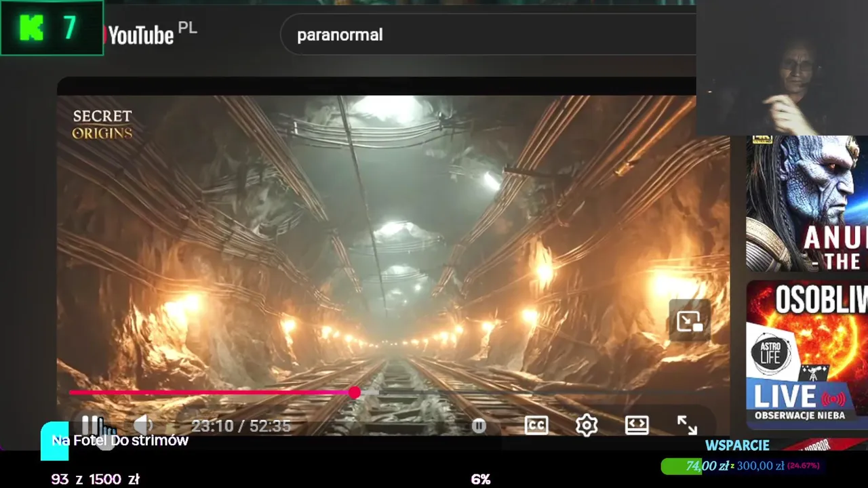Switch to theater mode view
Screen dimensions: 868x488
pyautogui.click(x=637, y=425)
